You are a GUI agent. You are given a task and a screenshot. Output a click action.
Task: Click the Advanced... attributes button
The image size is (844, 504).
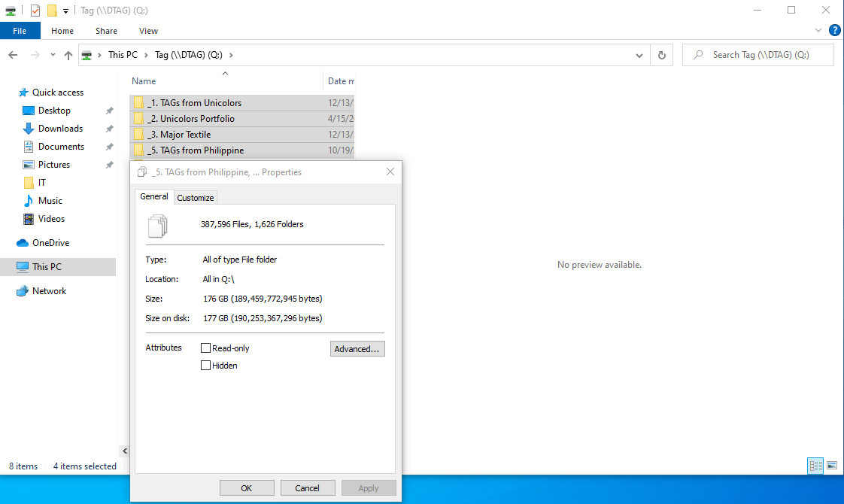[x=357, y=349]
